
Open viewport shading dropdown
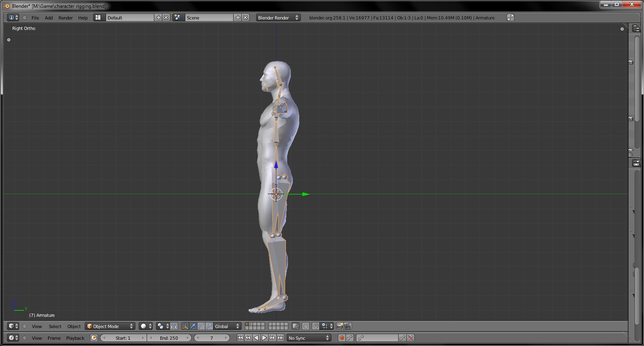tap(146, 326)
